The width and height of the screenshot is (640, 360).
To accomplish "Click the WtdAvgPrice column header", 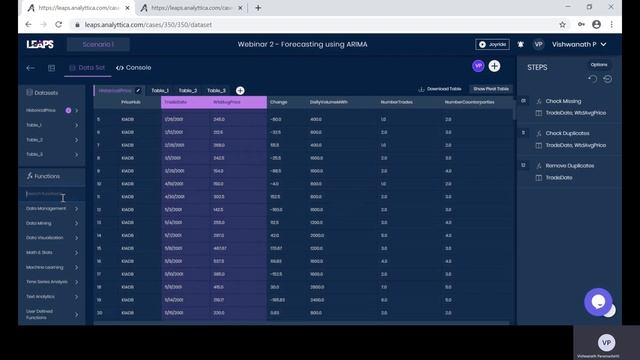I will point(238,102).
